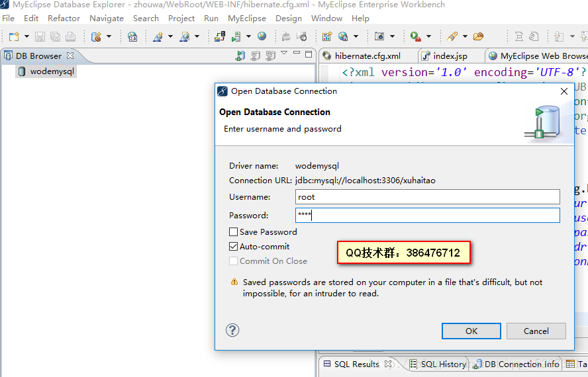Open the Project menu
Screen dimensions: 588x377
[181, 19]
